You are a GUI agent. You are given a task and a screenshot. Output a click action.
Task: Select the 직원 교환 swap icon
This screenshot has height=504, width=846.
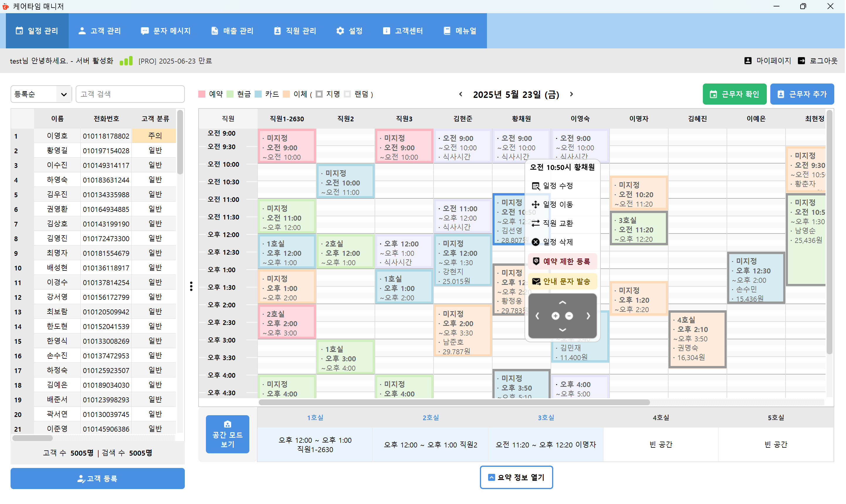click(x=536, y=223)
